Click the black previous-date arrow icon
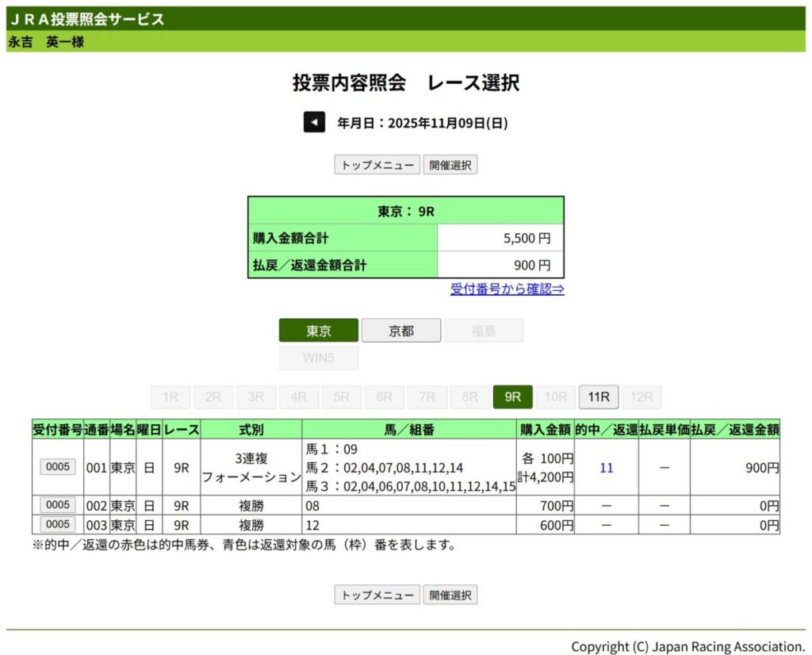 click(x=314, y=122)
